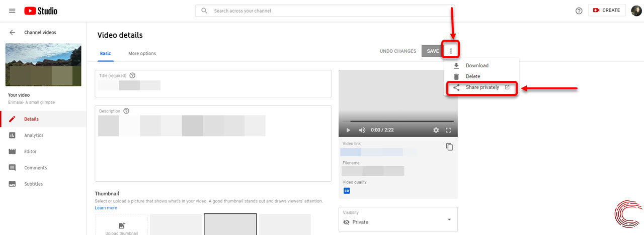
Task: Click the external link icon after Share privately
Action: 507,87
